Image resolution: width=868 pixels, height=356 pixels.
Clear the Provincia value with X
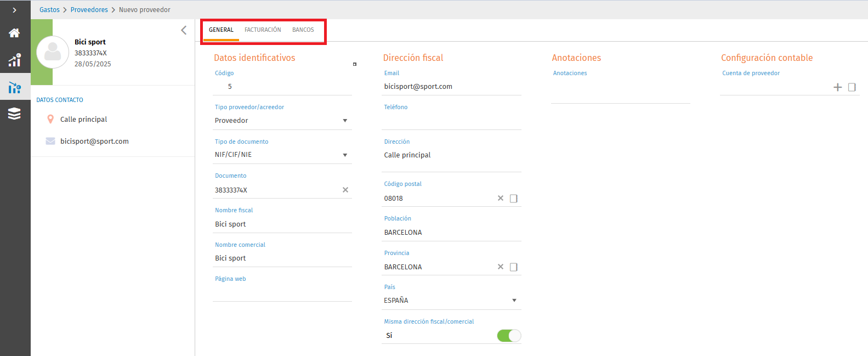501,267
